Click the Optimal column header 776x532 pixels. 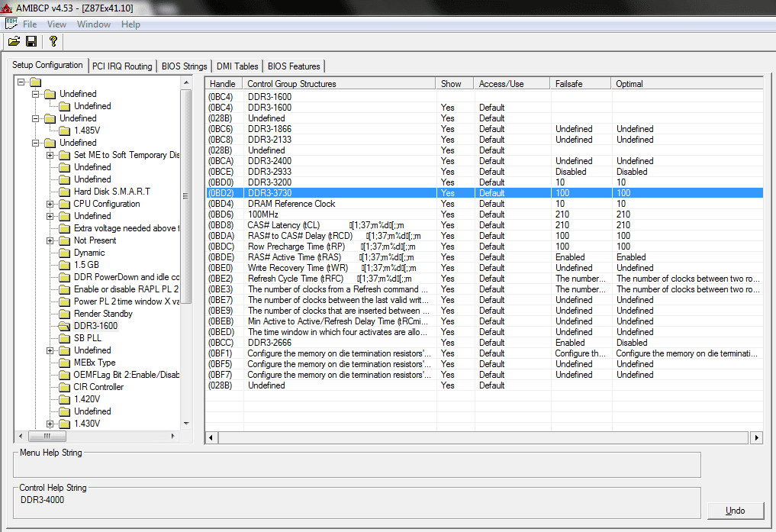coord(687,84)
